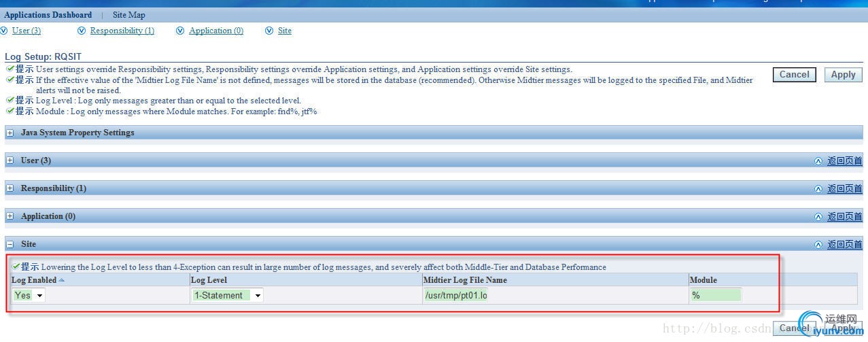This screenshot has height=342, width=868.
Task: Open the Log Level 1-Statement dropdown
Action: coord(227,295)
